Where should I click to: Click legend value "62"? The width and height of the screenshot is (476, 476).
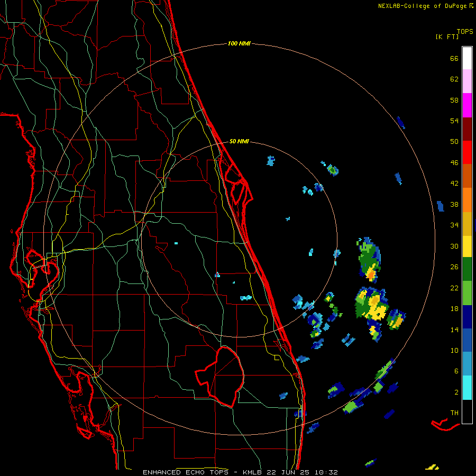click(x=454, y=79)
